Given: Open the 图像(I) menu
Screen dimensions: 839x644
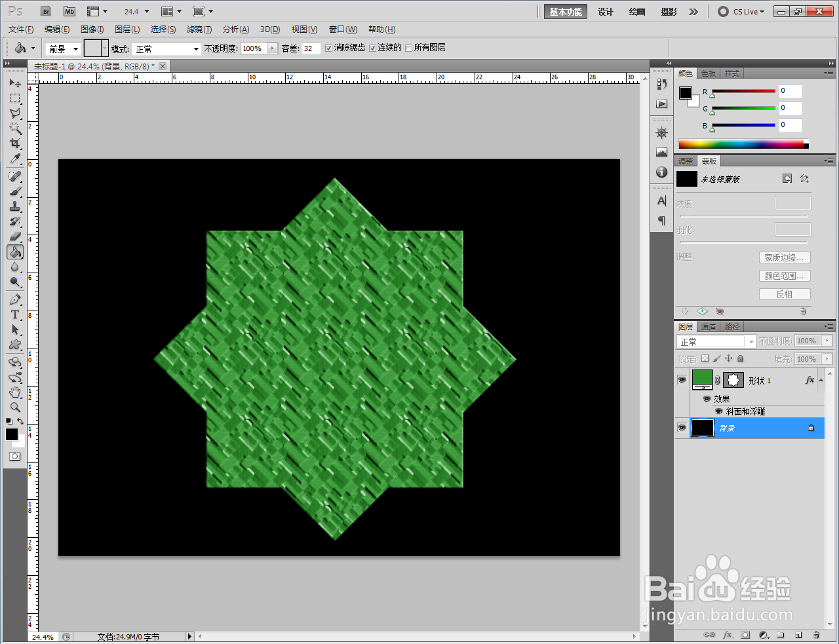Looking at the screenshot, I should tap(92, 29).
